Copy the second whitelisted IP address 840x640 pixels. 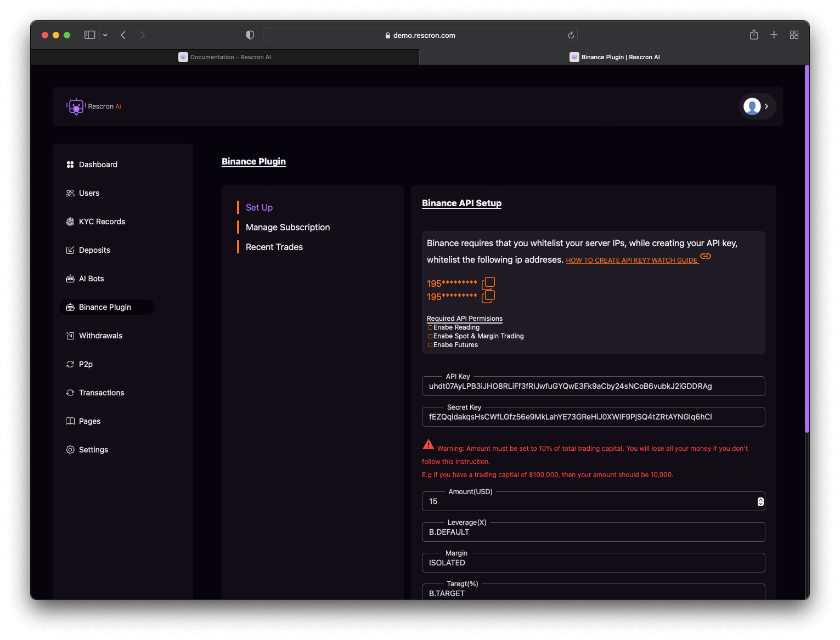tap(488, 297)
